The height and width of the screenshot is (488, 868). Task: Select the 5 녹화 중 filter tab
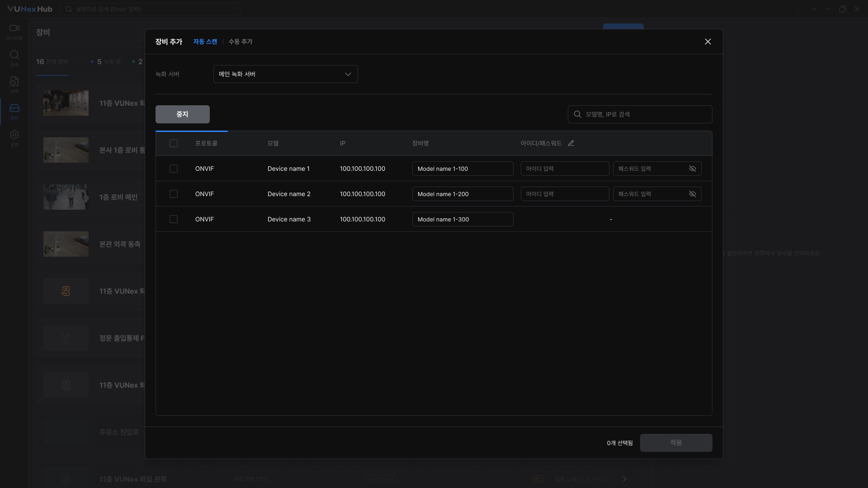click(106, 62)
